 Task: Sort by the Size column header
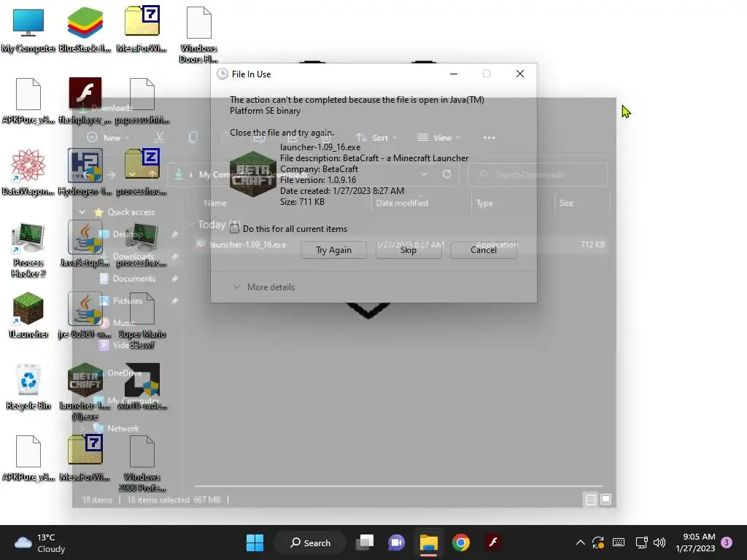(566, 203)
